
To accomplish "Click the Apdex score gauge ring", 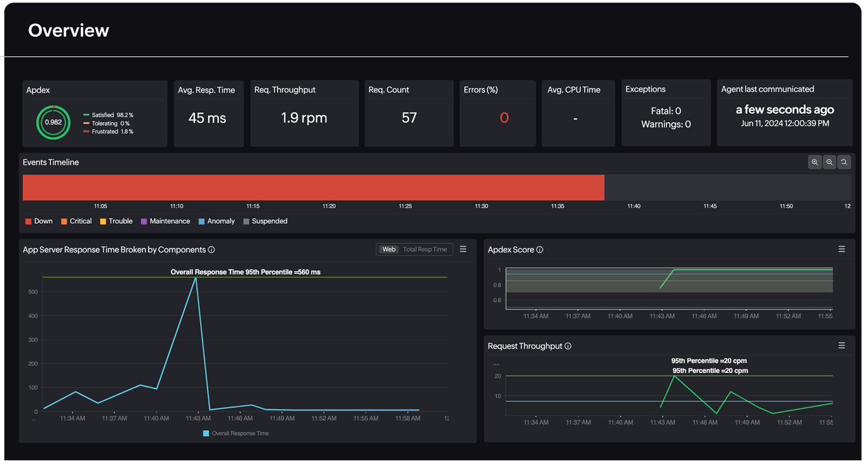I will (53, 122).
